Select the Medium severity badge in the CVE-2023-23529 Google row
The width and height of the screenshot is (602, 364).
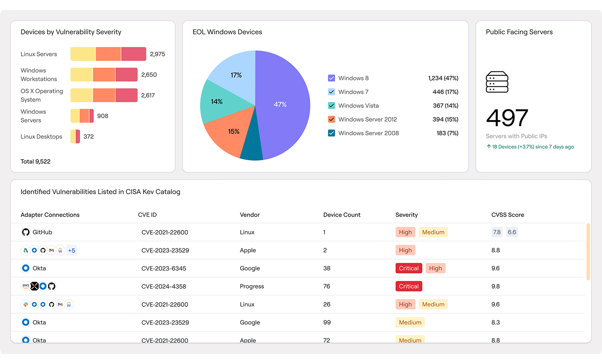click(x=410, y=322)
